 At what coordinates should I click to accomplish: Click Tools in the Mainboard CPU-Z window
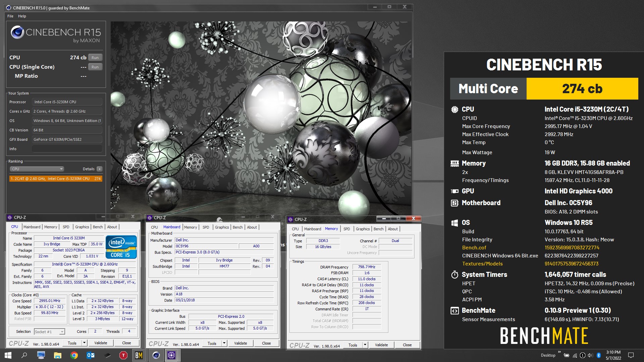click(212, 343)
